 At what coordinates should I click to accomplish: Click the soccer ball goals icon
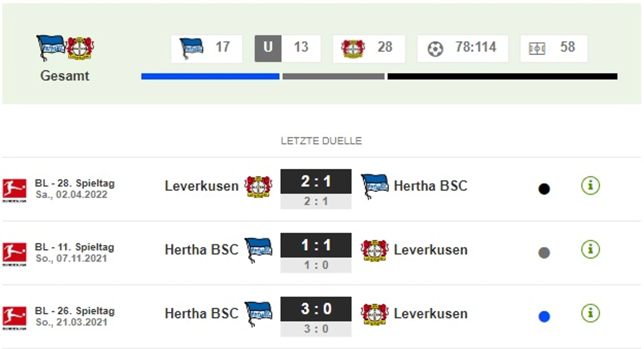pos(435,48)
